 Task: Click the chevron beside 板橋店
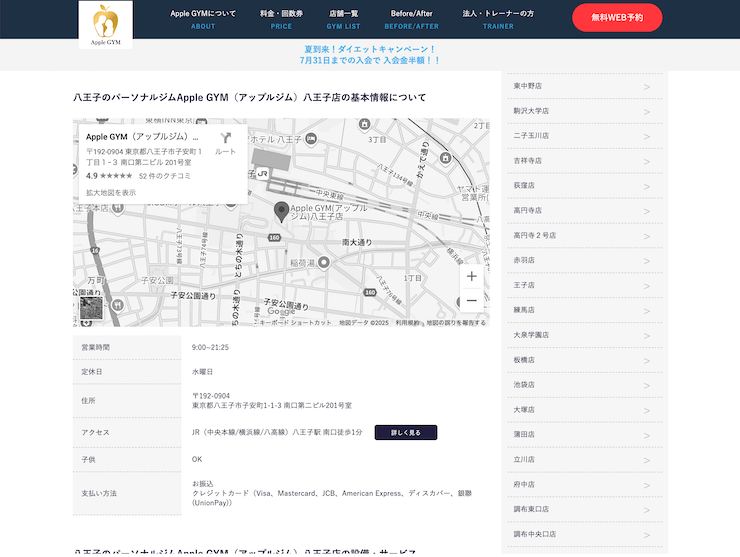click(x=647, y=361)
